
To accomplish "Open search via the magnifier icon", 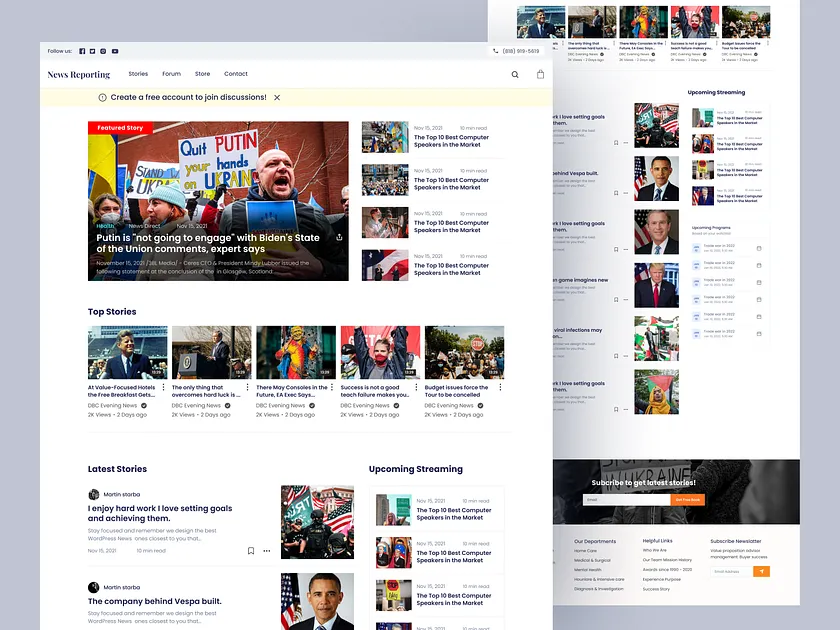I will click(515, 74).
